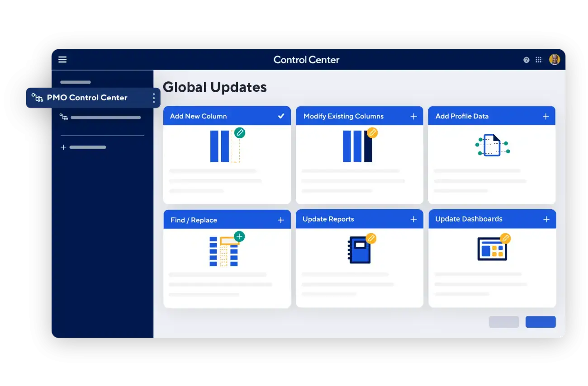Click plus on Modify Existing Columns card
This screenshot has width=588, height=386.
click(x=413, y=116)
